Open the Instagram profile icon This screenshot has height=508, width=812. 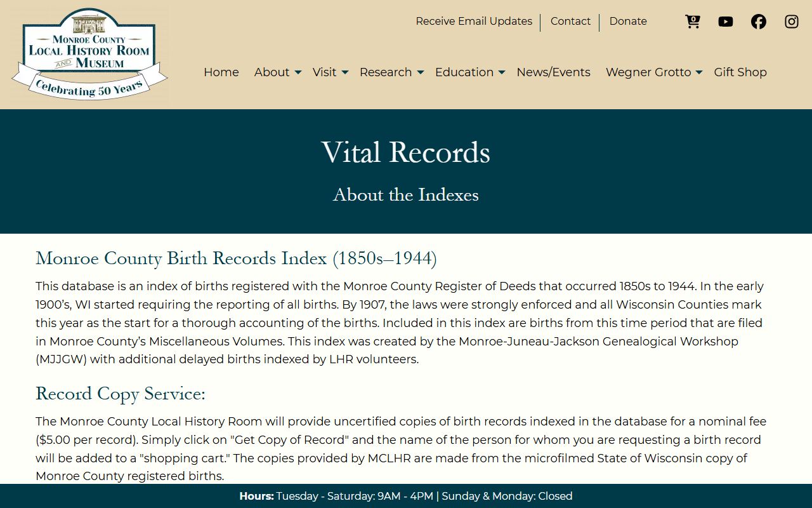pyautogui.click(x=792, y=22)
